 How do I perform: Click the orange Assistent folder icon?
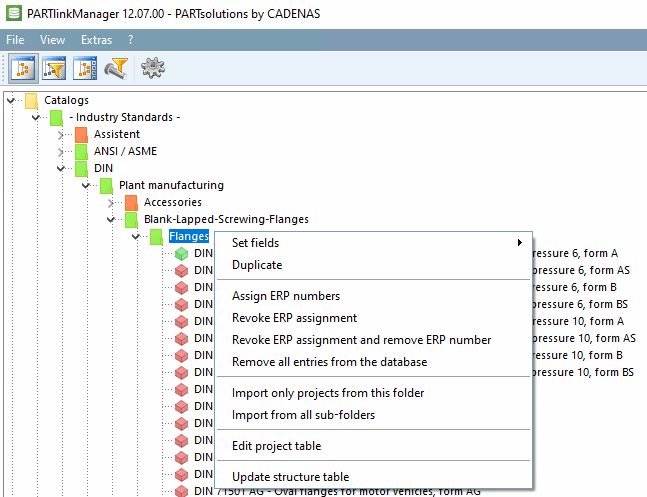pos(81,134)
